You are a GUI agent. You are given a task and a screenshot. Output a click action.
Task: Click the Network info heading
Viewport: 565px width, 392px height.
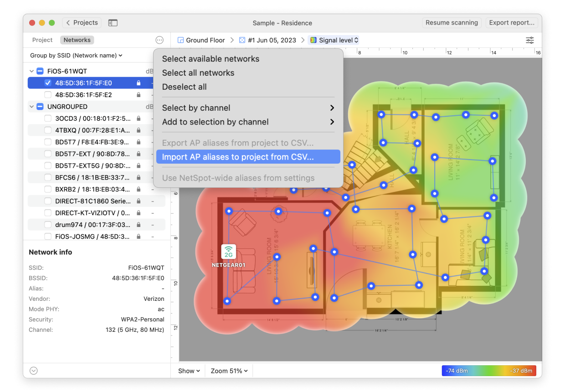point(51,252)
